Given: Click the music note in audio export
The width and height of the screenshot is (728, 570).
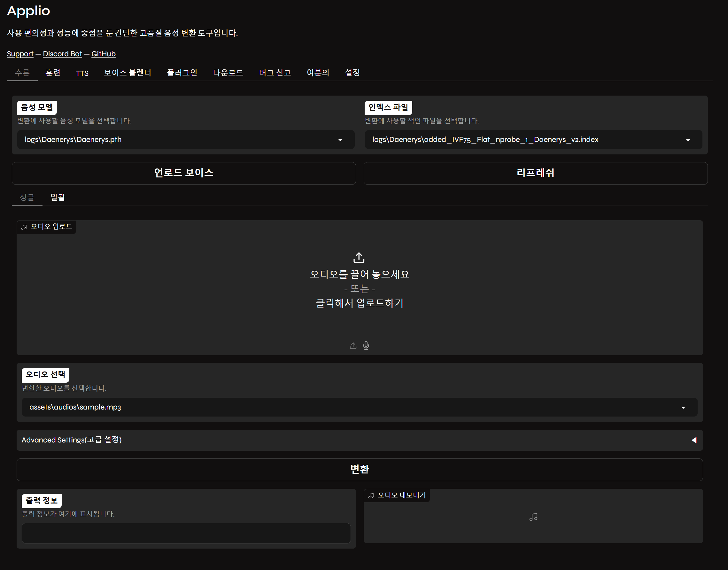Looking at the screenshot, I should tap(533, 517).
